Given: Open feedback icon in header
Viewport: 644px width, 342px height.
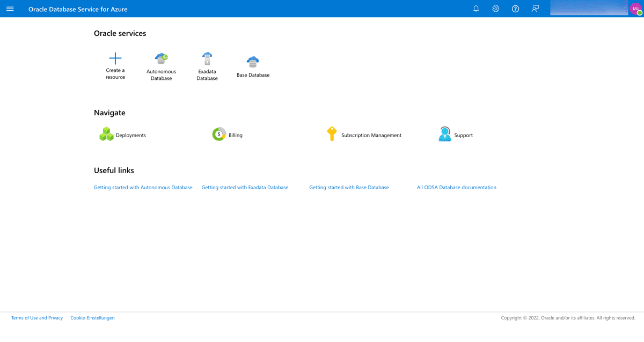Looking at the screenshot, I should (535, 9).
